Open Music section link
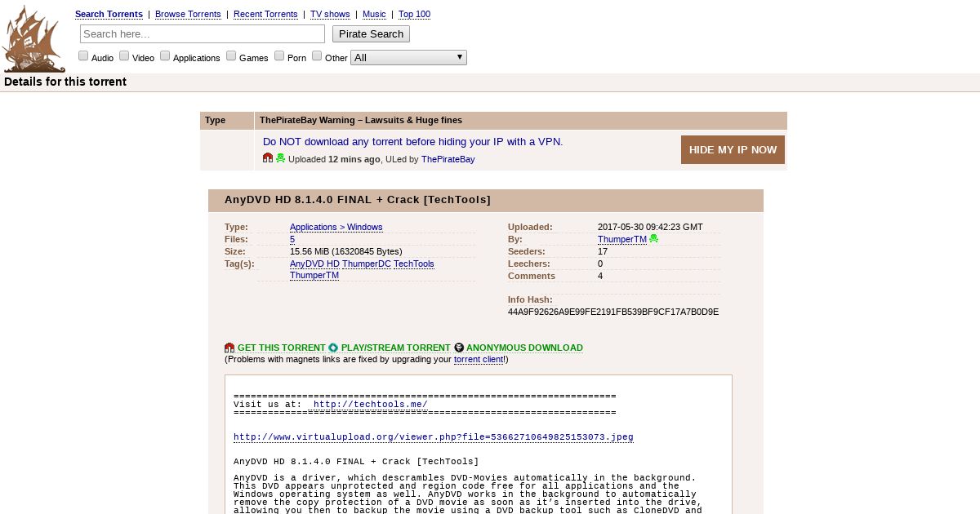This screenshot has height=514, width=980. [374, 14]
